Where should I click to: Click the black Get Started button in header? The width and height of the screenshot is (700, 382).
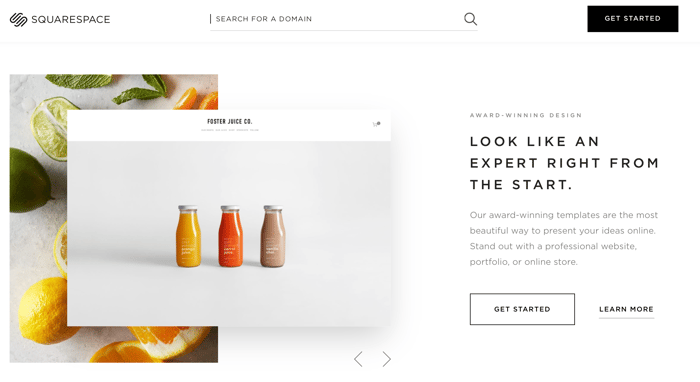pos(633,19)
